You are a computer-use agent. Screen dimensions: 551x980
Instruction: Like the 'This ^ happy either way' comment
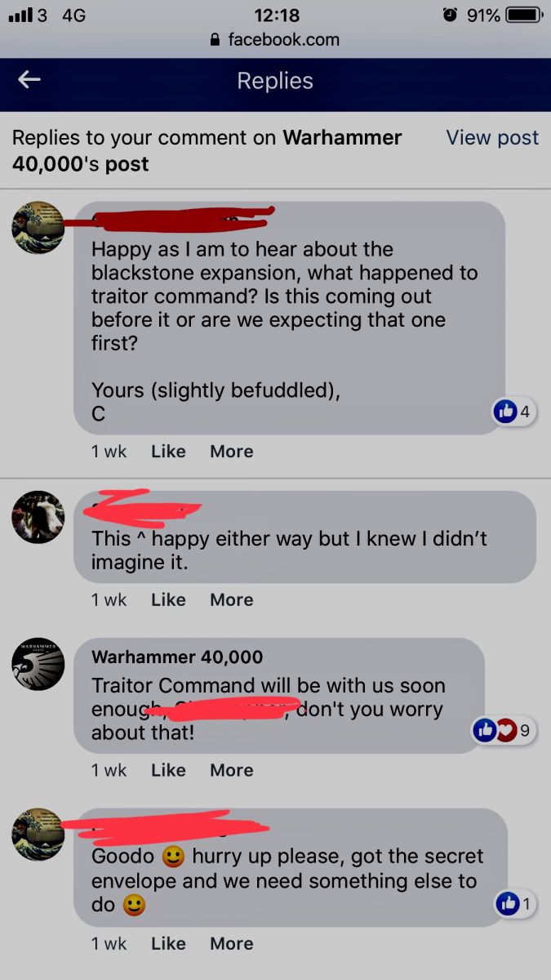tap(168, 599)
